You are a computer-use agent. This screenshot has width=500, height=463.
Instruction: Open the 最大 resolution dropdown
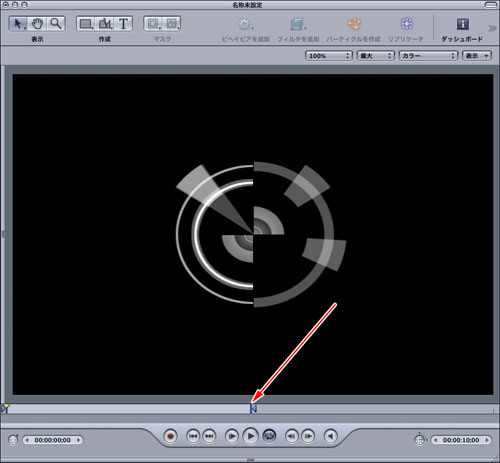[x=376, y=56]
